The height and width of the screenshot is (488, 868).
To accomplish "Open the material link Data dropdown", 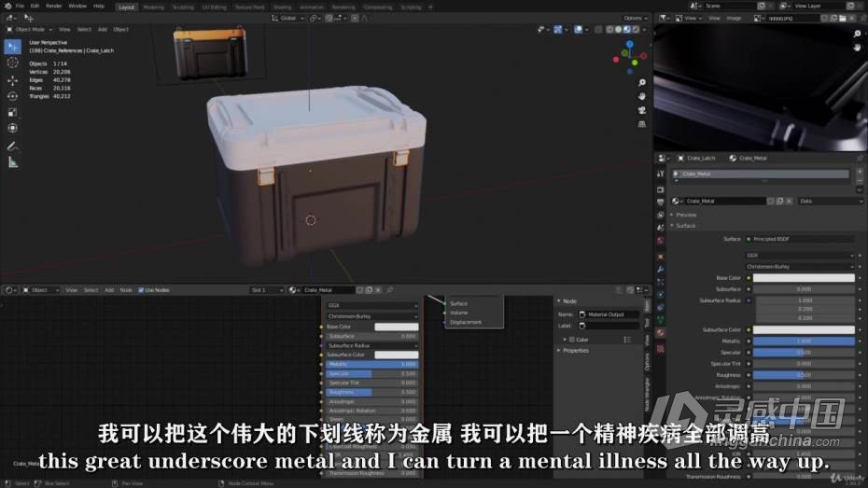I will [831, 201].
